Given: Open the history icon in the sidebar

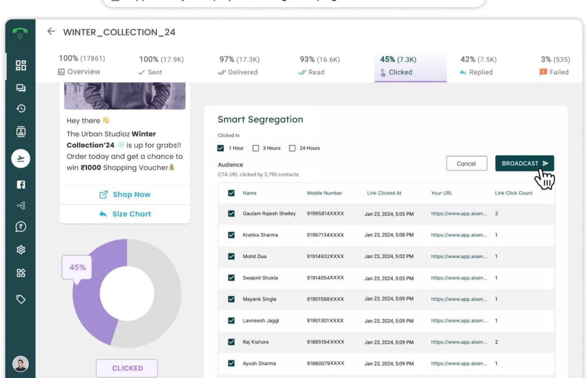Looking at the screenshot, I should (20, 109).
